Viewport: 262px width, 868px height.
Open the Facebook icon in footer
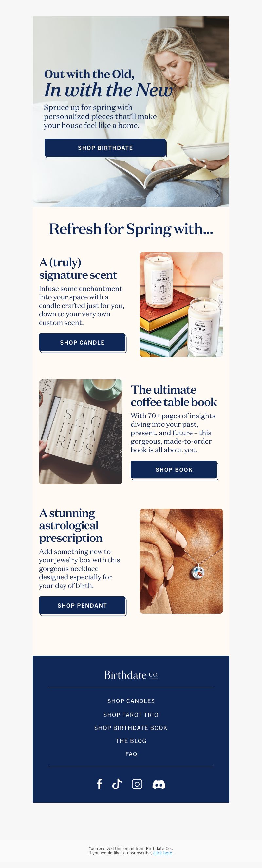coord(100,784)
